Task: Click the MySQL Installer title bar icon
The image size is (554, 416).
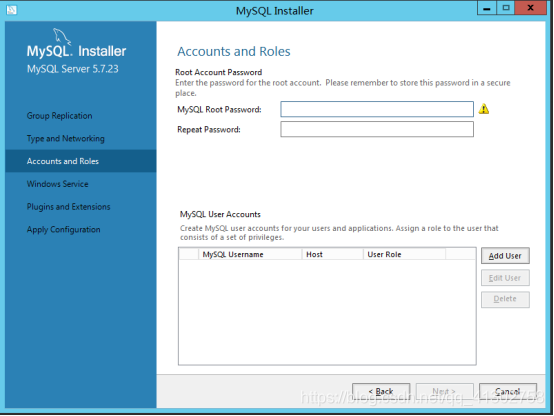Action: [11, 10]
